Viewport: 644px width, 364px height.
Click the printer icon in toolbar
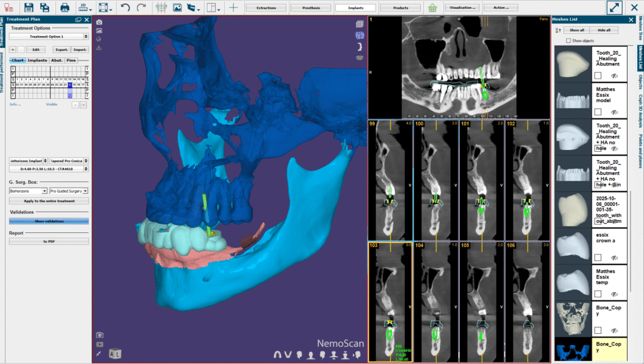click(x=64, y=8)
